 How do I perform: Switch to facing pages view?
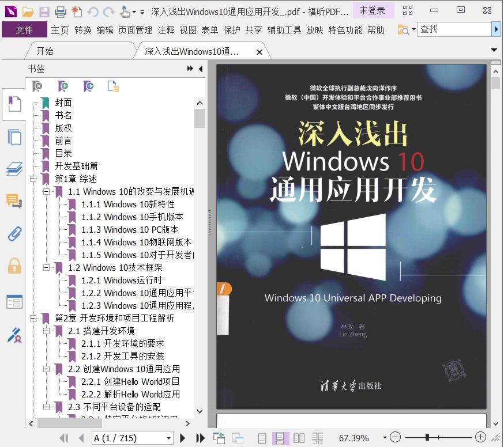click(x=299, y=438)
